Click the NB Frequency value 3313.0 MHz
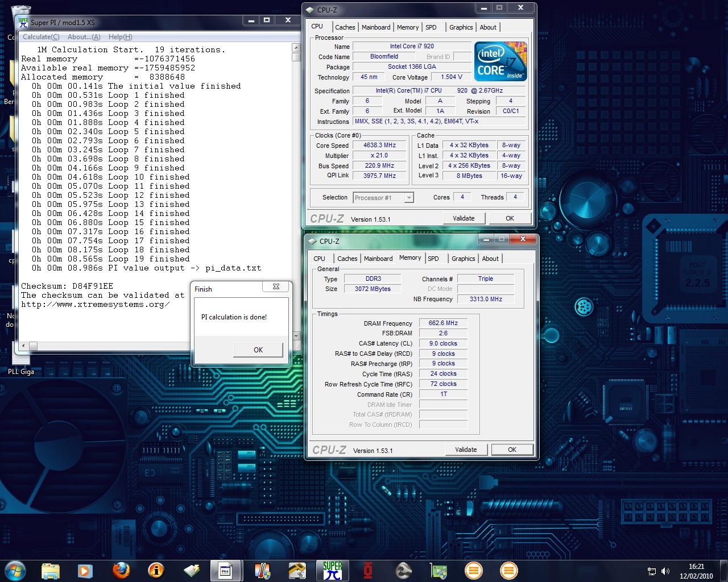The image size is (728, 582). (x=486, y=299)
